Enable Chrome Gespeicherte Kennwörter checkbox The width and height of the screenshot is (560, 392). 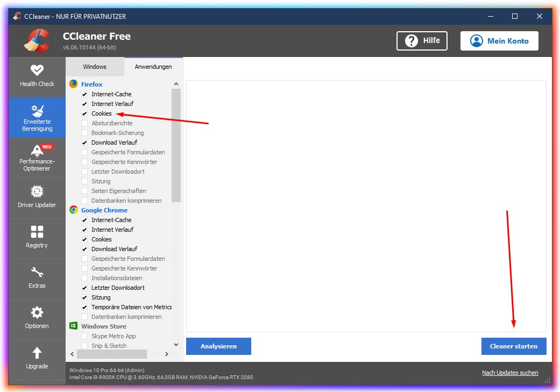click(84, 268)
